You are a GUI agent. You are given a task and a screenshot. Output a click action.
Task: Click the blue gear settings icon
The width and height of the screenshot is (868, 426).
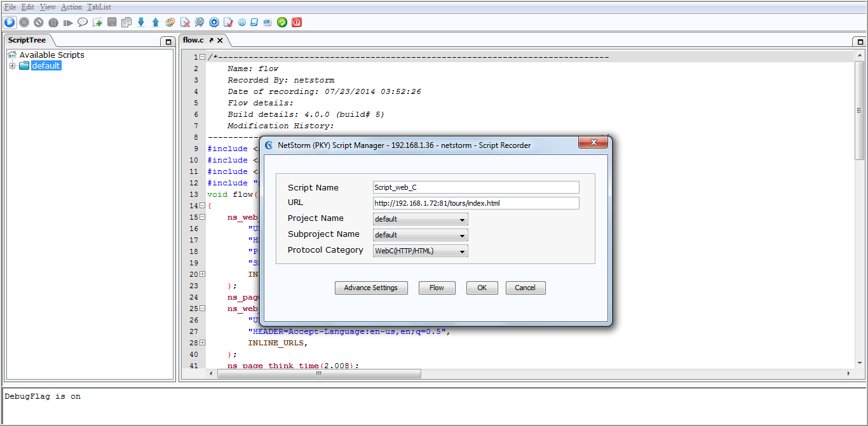[x=214, y=22]
